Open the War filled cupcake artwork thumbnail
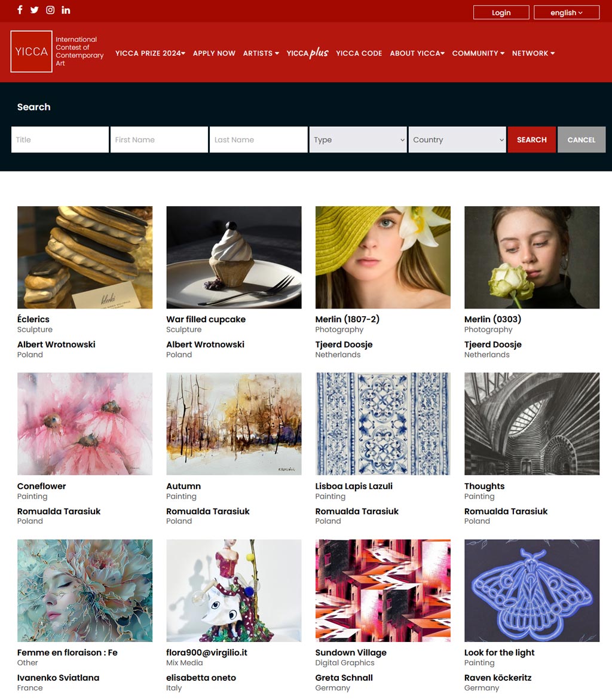 pyautogui.click(x=234, y=257)
